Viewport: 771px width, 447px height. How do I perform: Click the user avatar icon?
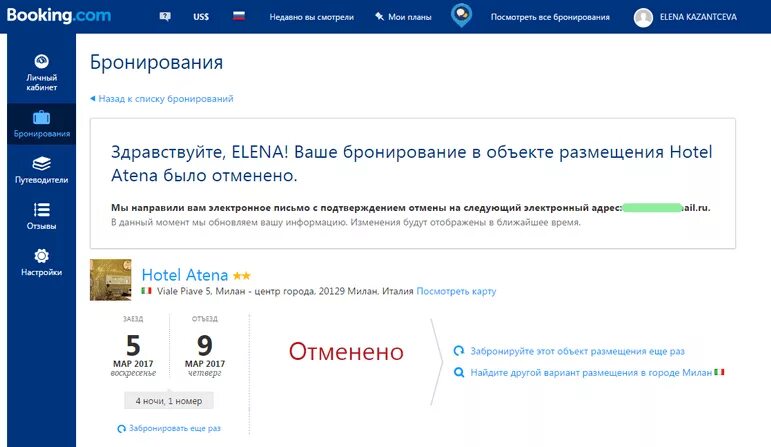(643, 18)
